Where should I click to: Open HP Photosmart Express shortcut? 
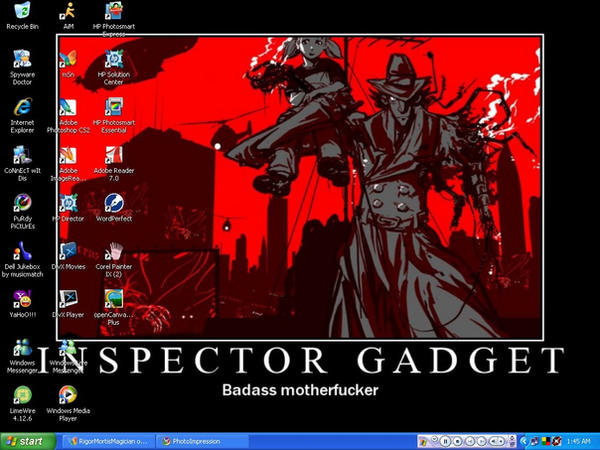tap(114, 18)
